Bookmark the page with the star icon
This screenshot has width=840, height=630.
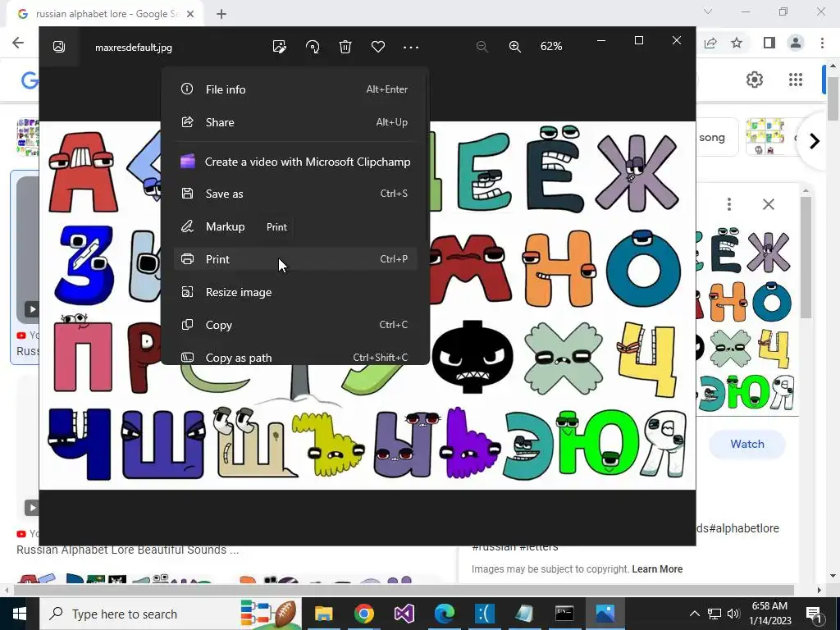click(x=737, y=43)
